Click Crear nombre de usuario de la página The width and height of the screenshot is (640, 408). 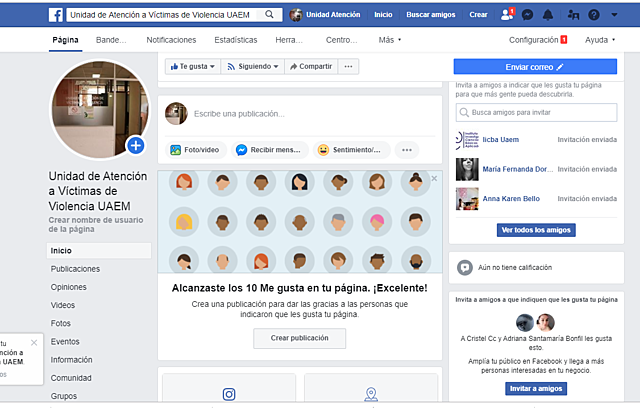(96, 224)
